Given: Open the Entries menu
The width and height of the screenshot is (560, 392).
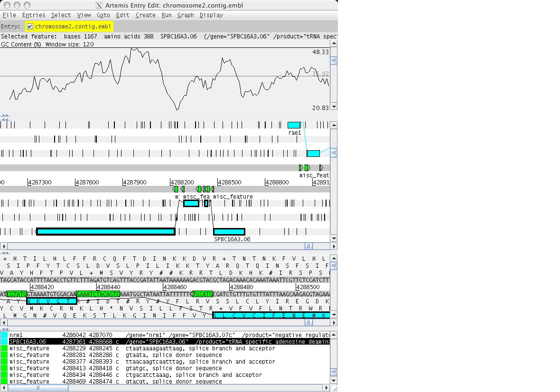Looking at the screenshot, I should pyautogui.click(x=34, y=15).
